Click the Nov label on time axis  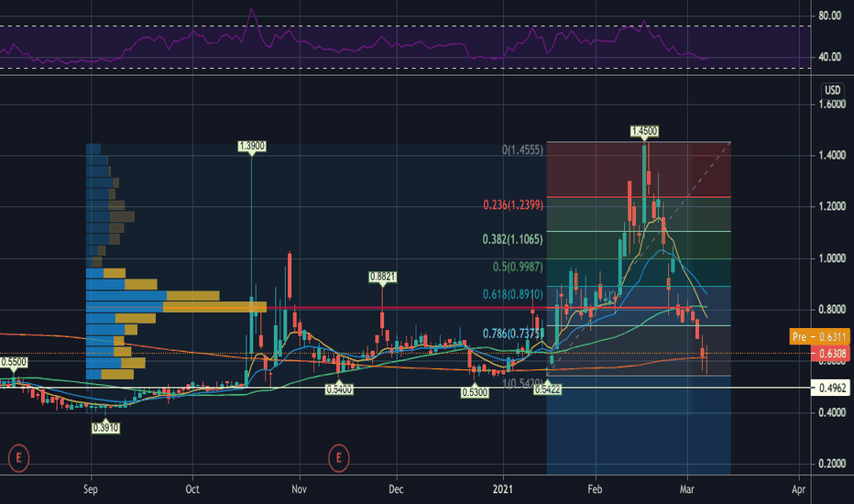click(299, 489)
